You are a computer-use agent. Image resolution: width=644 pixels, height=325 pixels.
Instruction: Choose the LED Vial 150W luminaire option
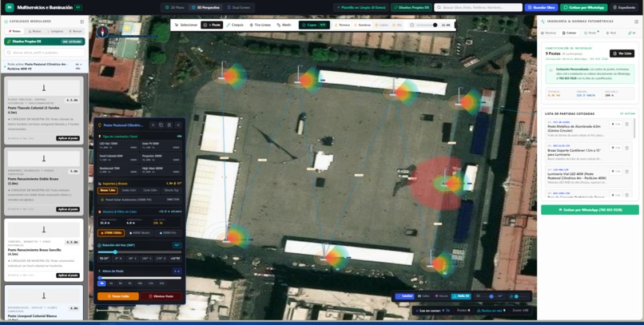[x=118, y=145]
